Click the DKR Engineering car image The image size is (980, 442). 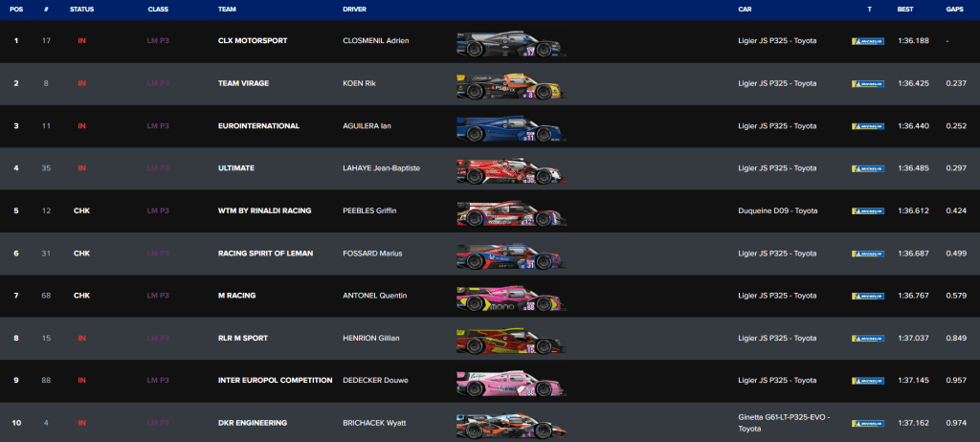511,426
